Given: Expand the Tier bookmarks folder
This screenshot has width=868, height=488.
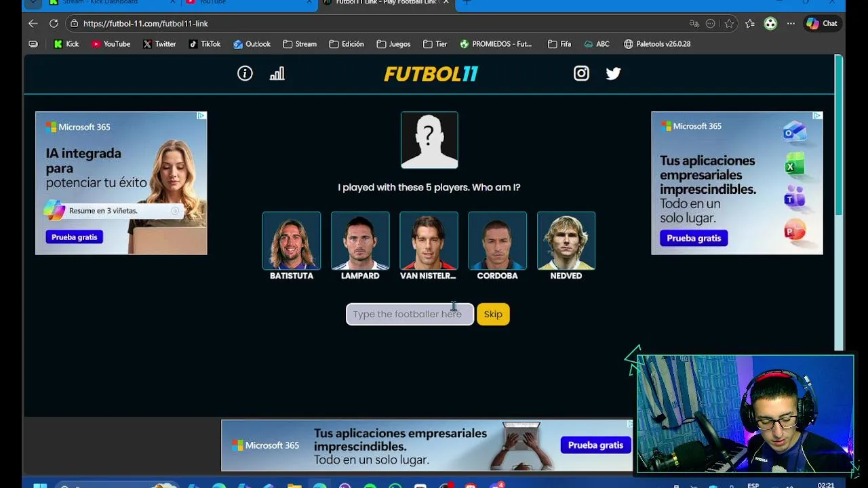Looking at the screenshot, I should (x=435, y=44).
